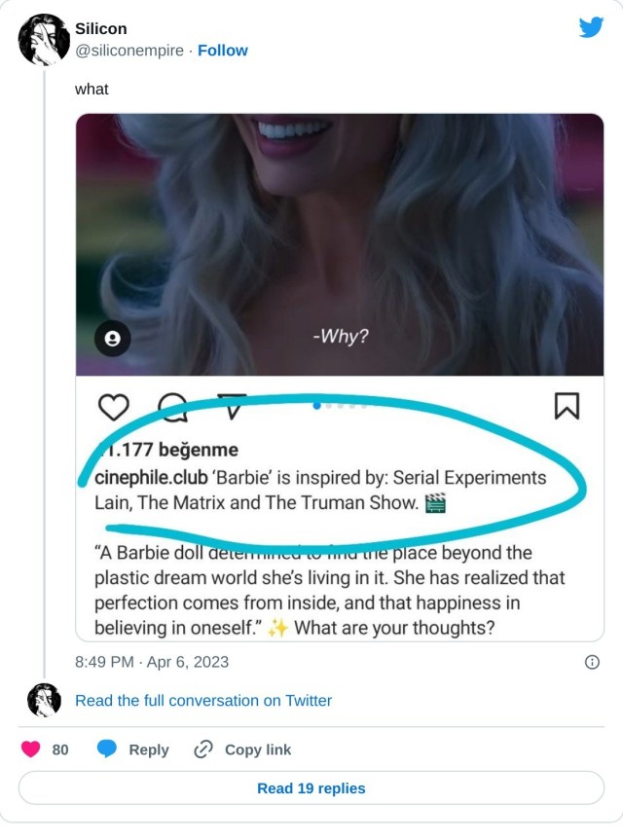The width and height of the screenshot is (623, 840).
Task: Click the Copy link text
Action: [x=258, y=749]
